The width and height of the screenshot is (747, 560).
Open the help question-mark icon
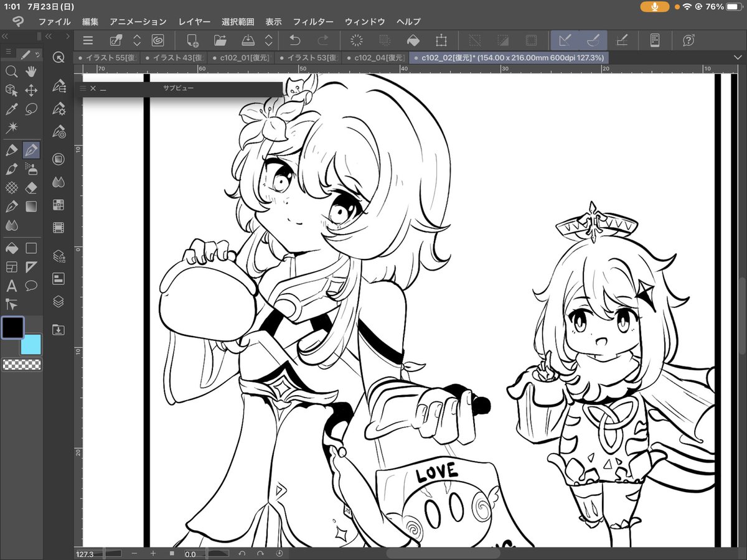(688, 40)
